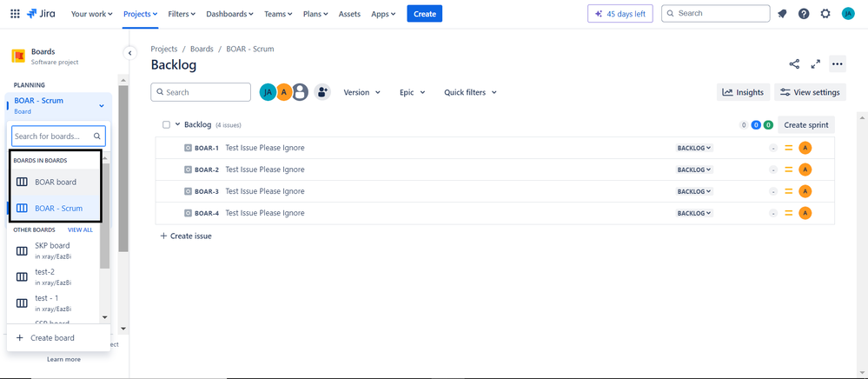Click the BOAR-3 estimate dash badge
This screenshot has width=868, height=379.
pyautogui.click(x=773, y=191)
